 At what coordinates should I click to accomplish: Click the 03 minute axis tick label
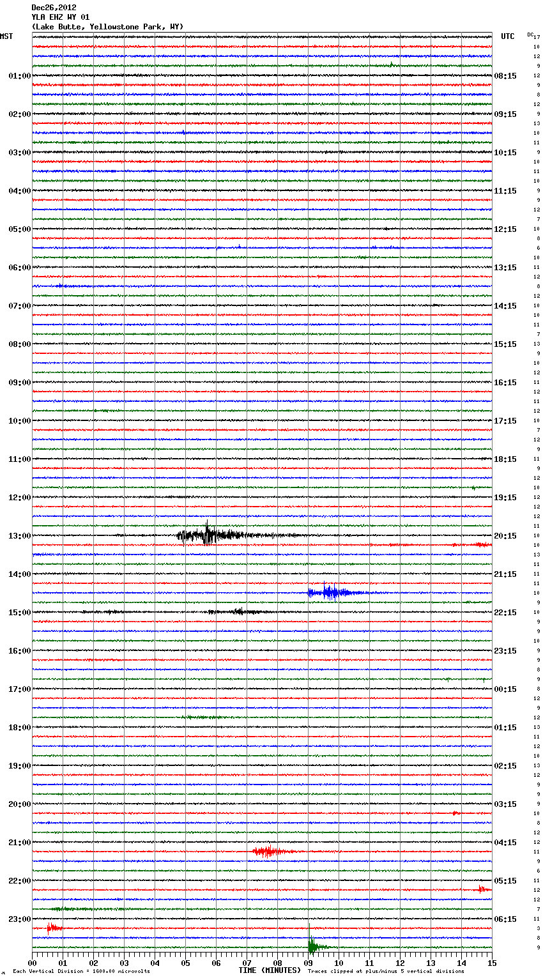tap(124, 963)
